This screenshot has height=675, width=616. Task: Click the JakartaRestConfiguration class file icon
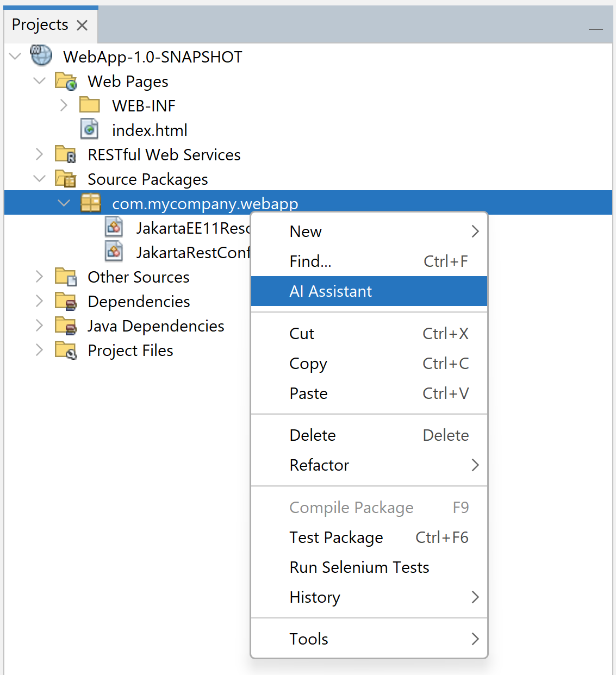point(114,252)
